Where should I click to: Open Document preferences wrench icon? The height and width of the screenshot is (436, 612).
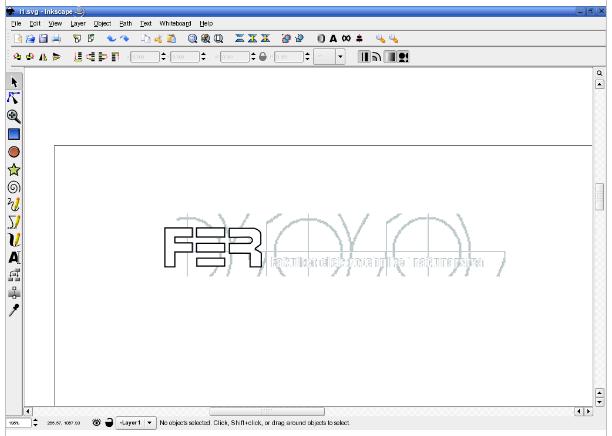coord(393,38)
